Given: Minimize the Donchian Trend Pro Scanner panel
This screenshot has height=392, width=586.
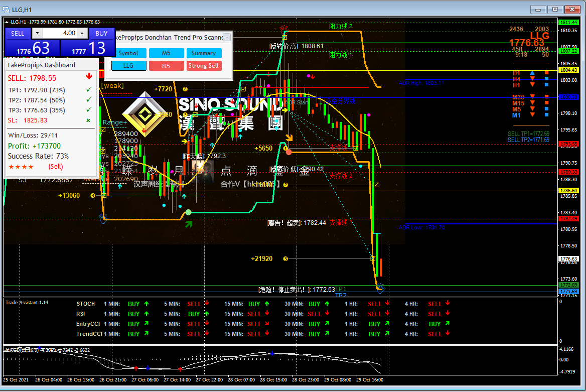Looking at the screenshot, I should pyautogui.click(x=227, y=38).
